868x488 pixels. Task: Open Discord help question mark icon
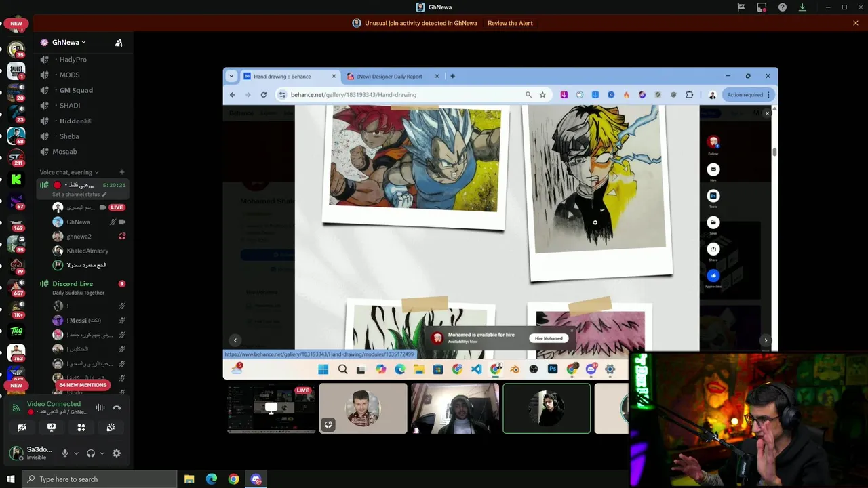tap(783, 7)
